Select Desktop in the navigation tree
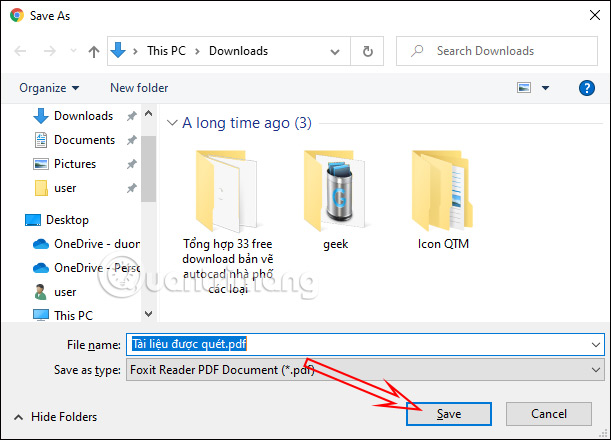611x440 pixels. pyautogui.click(x=67, y=220)
